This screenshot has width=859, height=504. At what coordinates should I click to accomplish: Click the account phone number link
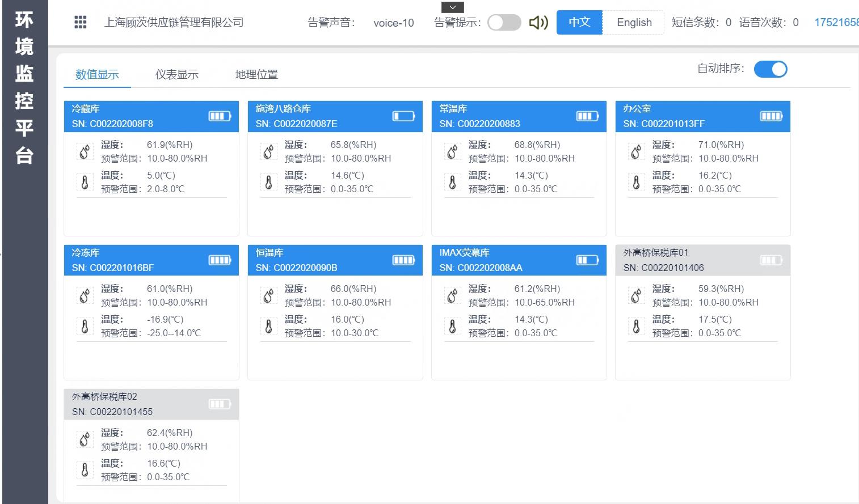click(x=836, y=23)
